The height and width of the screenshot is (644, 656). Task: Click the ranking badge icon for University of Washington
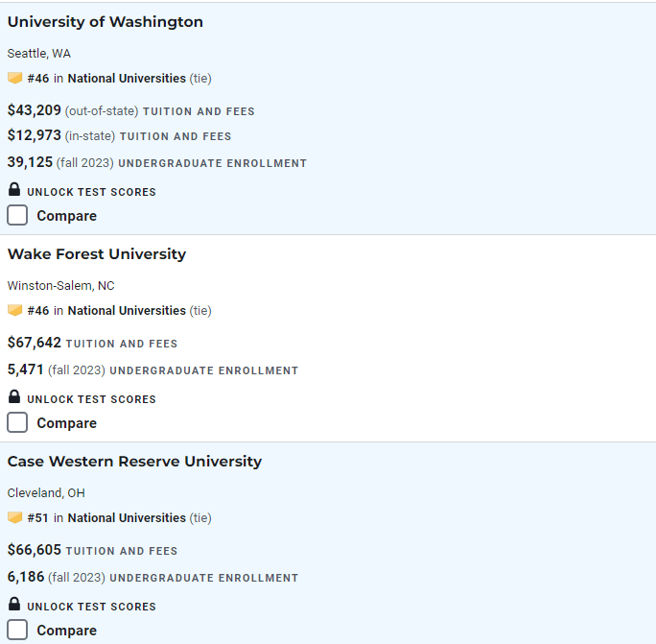pos(14,78)
